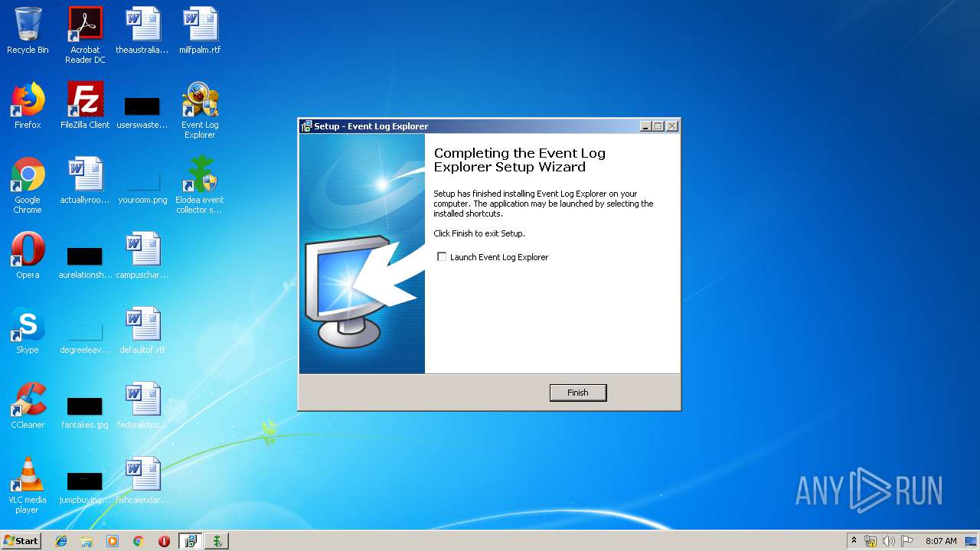
Task: Open Action Center flag icon
Action: [x=906, y=541]
